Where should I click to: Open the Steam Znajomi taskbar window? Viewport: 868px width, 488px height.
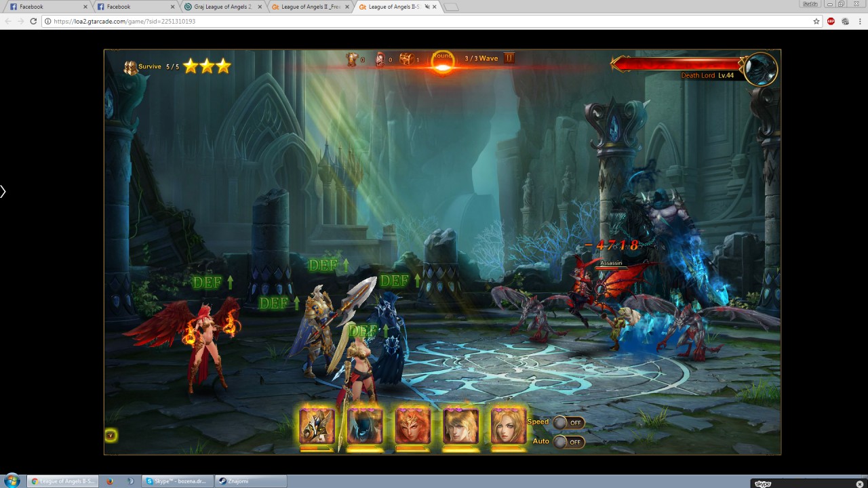(x=250, y=481)
